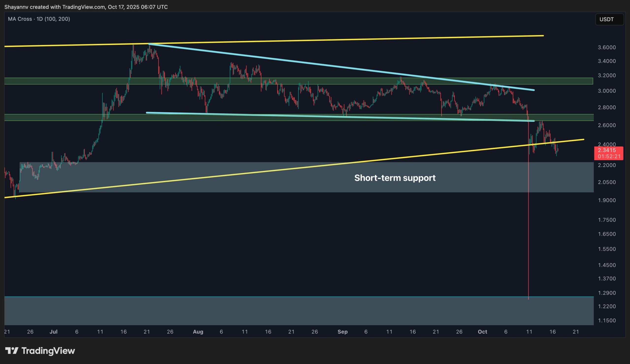The height and width of the screenshot is (364, 630).
Task: Click the Aug date axis label
Action: [198, 332]
